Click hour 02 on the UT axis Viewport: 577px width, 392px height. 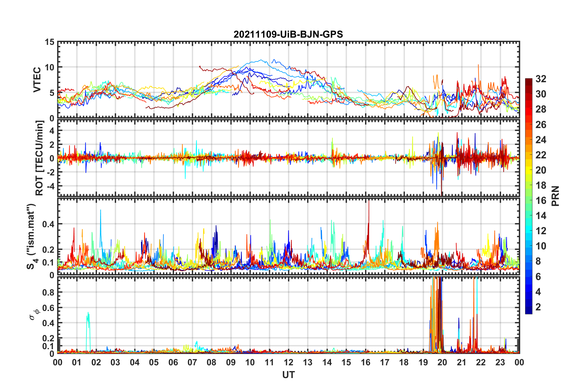pos(96,363)
